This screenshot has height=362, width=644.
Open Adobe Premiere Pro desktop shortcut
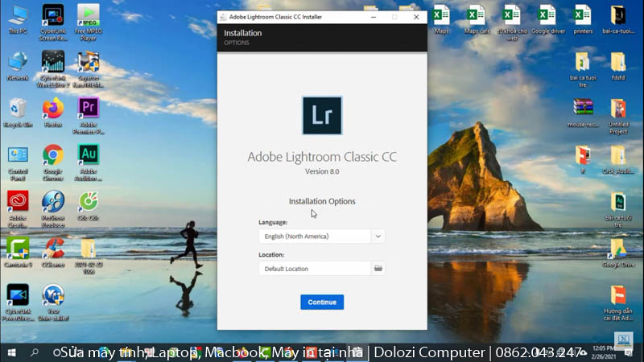(x=88, y=109)
